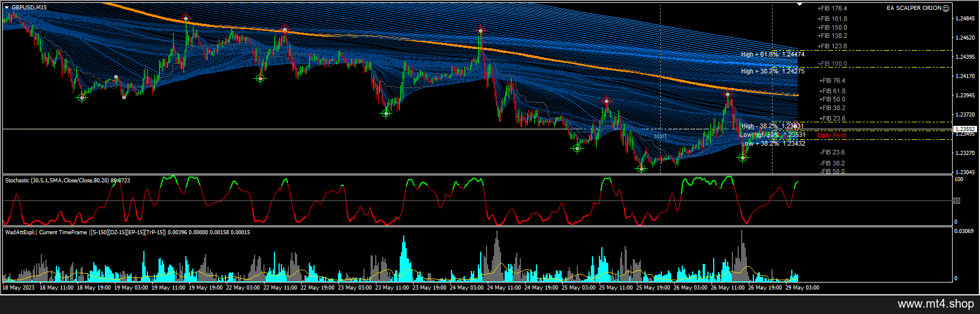This screenshot has width=980, height=314.
Task: Click the EA SCALPER ORION smiley face icon
Action: pyautogui.click(x=946, y=8)
